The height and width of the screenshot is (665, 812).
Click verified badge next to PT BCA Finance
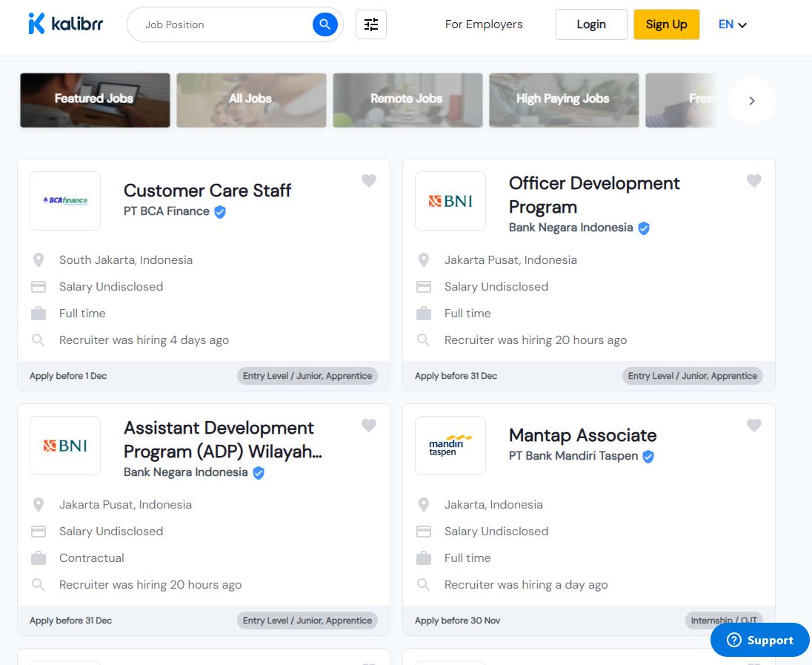pos(220,211)
